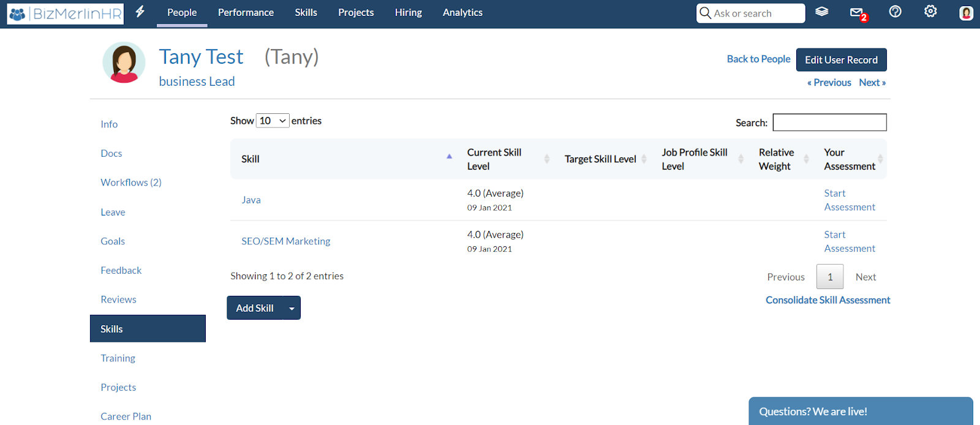Focus the table Search input field

[829, 122]
